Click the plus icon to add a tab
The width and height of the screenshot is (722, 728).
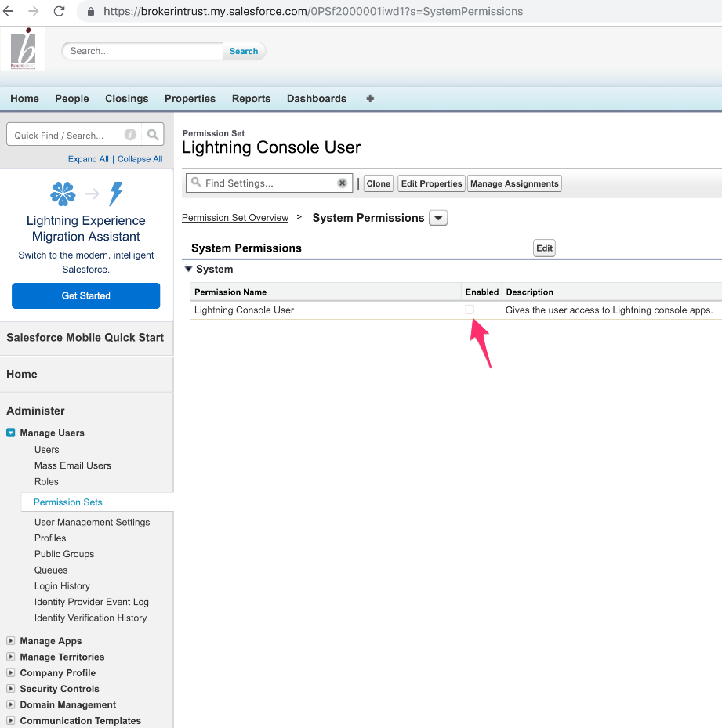coord(370,99)
